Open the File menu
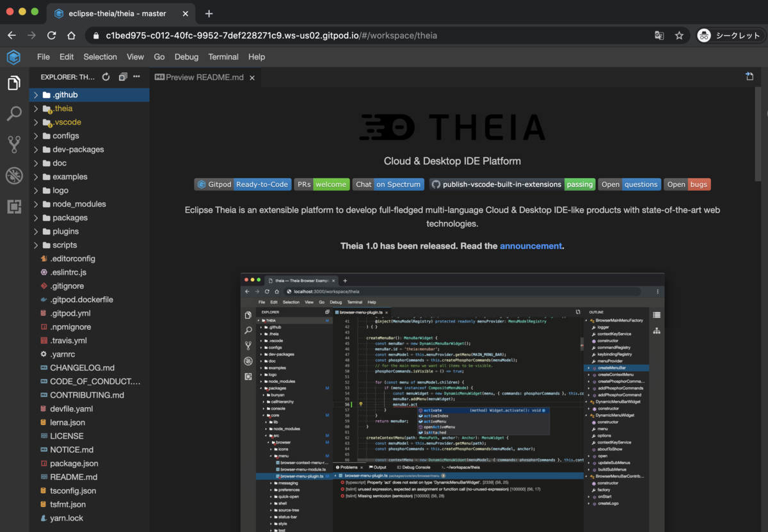The height and width of the screenshot is (532, 768). point(43,57)
